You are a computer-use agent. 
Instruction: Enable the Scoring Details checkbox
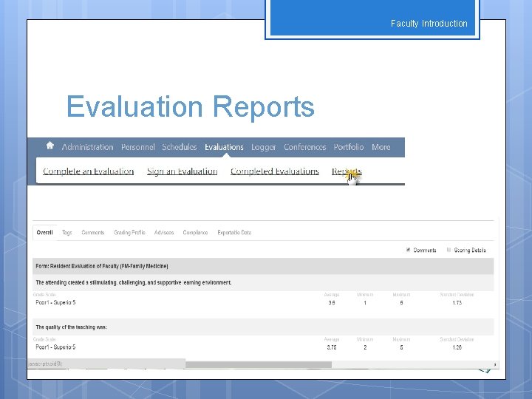(449, 250)
